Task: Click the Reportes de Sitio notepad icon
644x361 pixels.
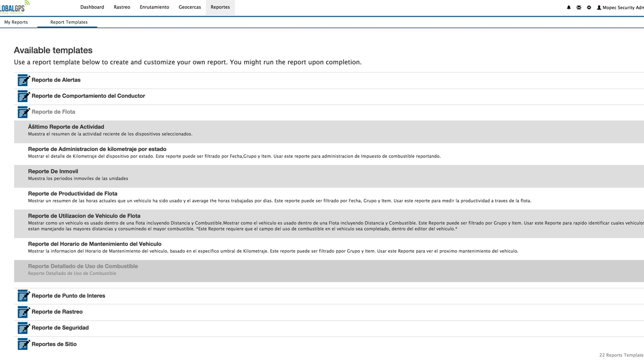Action: 24,344
